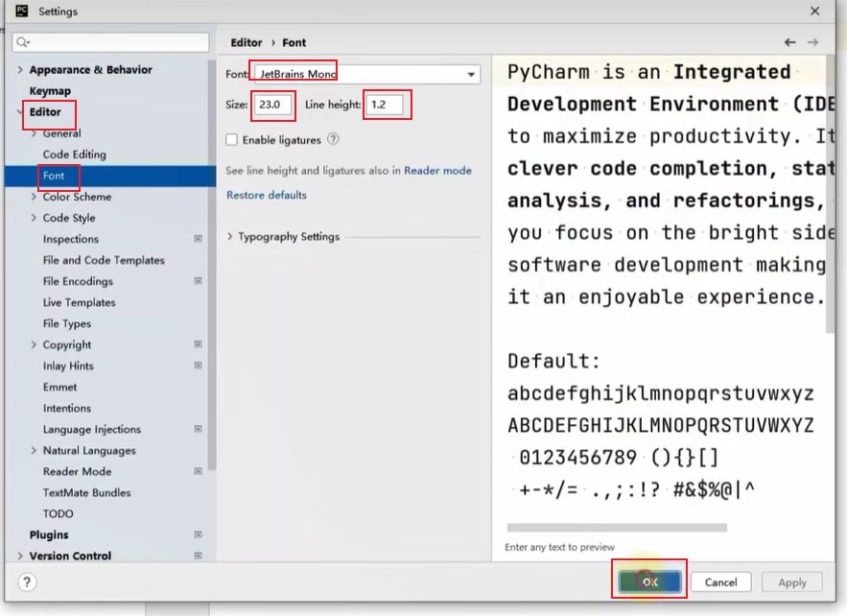Open the Font dropdown list
This screenshot has width=847, height=616.
pos(471,75)
